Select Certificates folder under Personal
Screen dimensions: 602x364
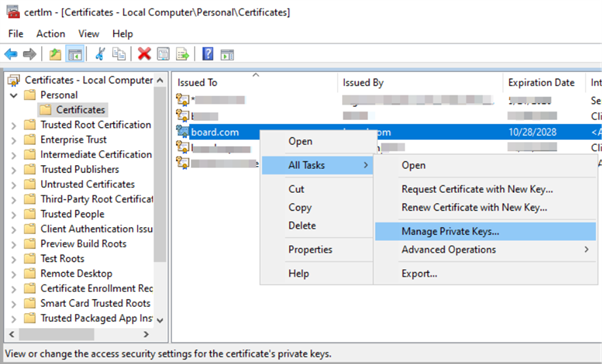pyautogui.click(x=73, y=110)
